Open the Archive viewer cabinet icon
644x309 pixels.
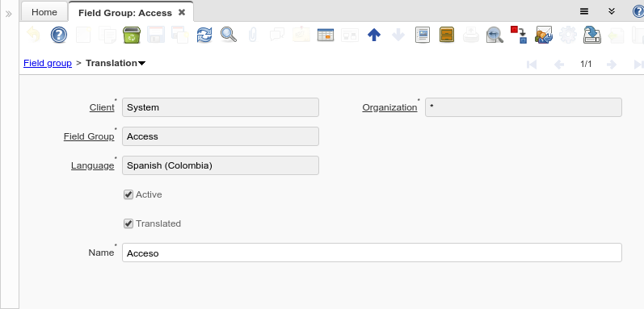pos(447,35)
